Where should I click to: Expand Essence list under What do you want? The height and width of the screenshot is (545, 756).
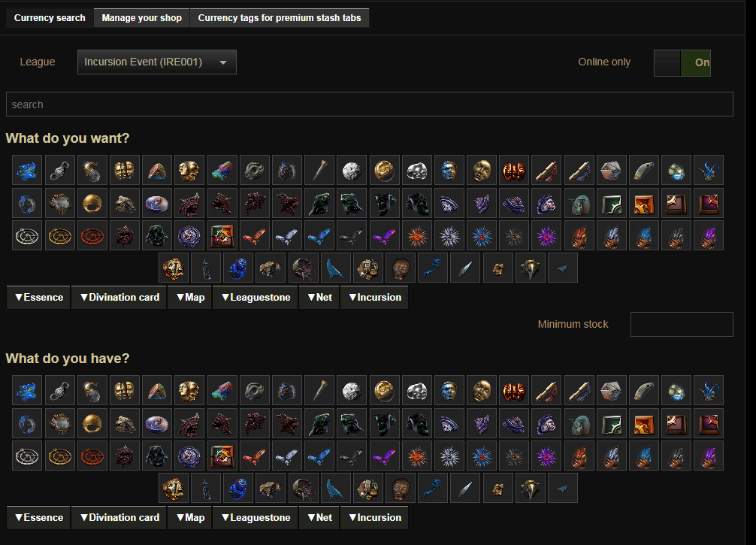click(x=38, y=297)
